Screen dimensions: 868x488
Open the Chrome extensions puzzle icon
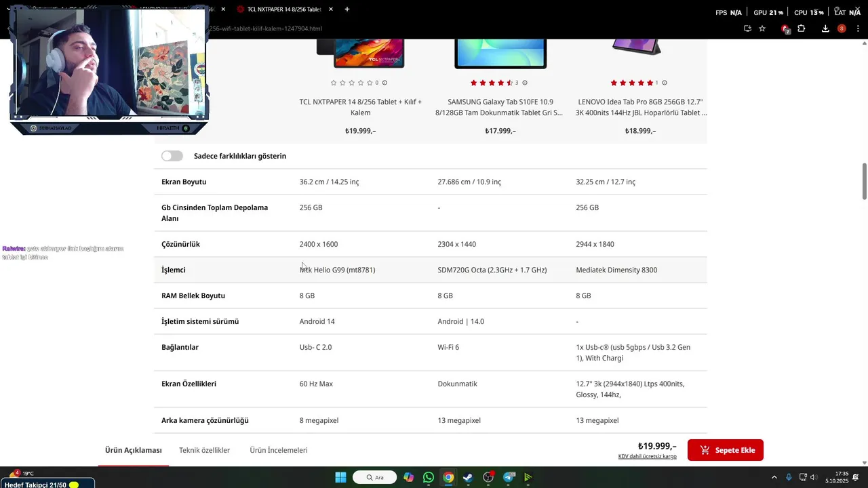pyautogui.click(x=801, y=28)
